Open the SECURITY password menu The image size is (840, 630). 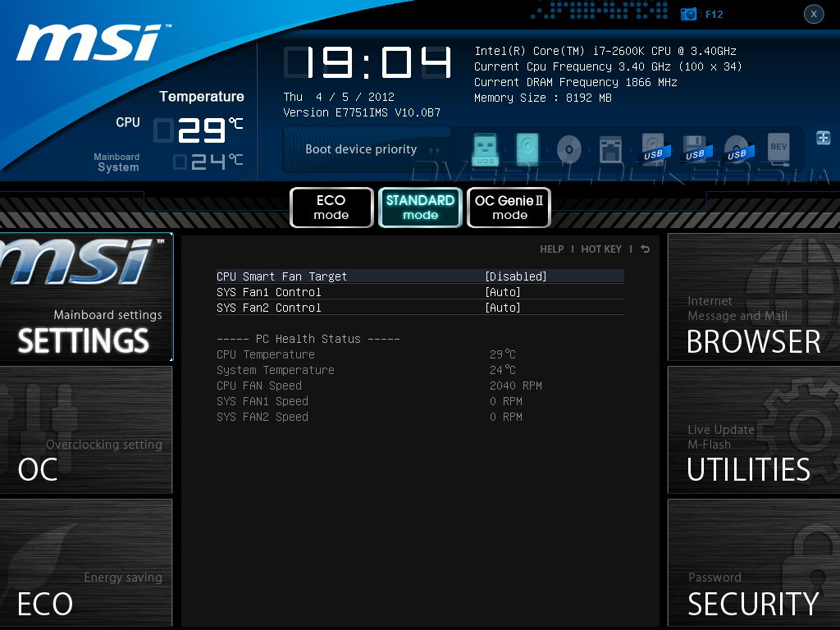754,563
